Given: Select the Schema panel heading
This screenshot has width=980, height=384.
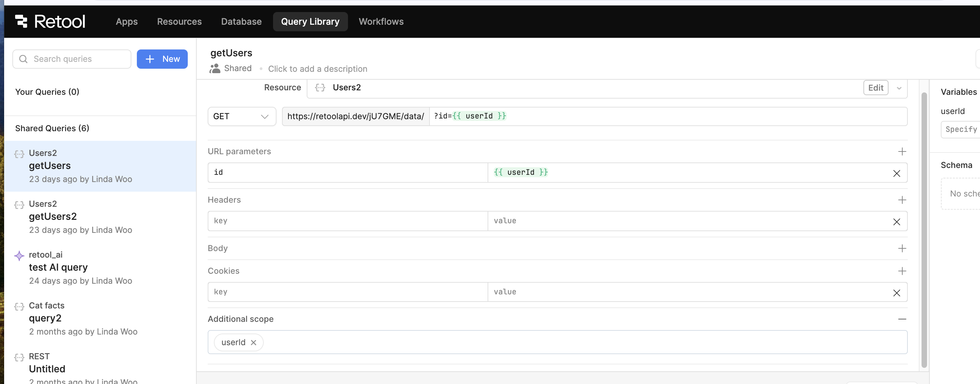Looking at the screenshot, I should [x=956, y=165].
